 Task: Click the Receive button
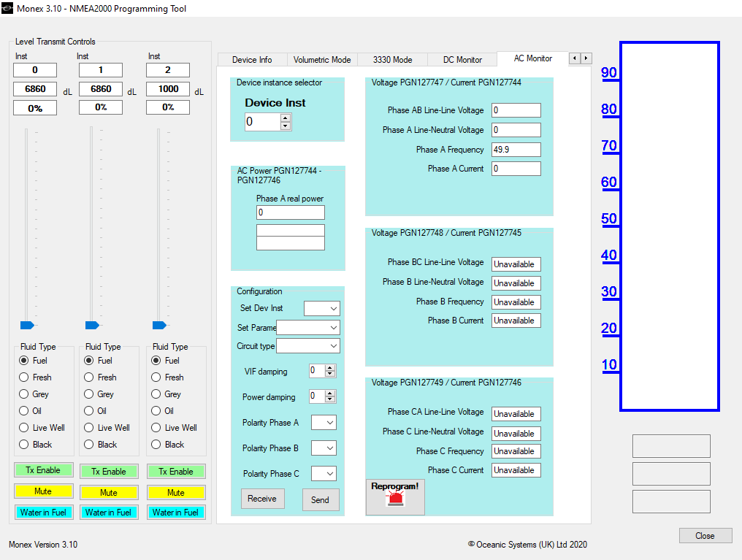pos(262,499)
